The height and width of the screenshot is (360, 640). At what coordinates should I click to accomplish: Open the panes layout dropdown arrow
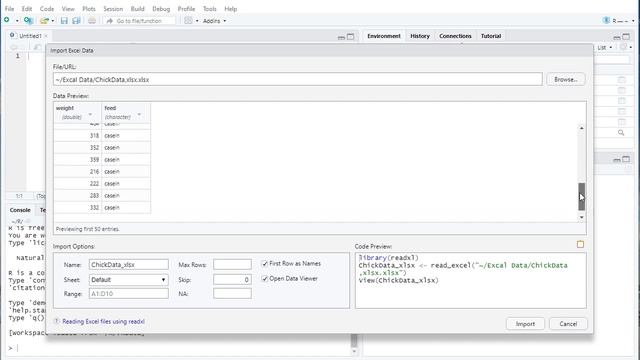(x=197, y=21)
